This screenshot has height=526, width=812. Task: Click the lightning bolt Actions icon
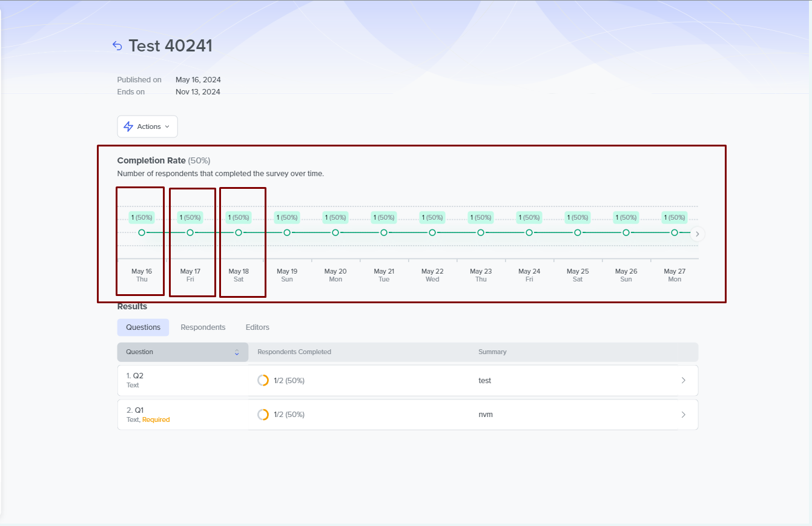coord(128,127)
